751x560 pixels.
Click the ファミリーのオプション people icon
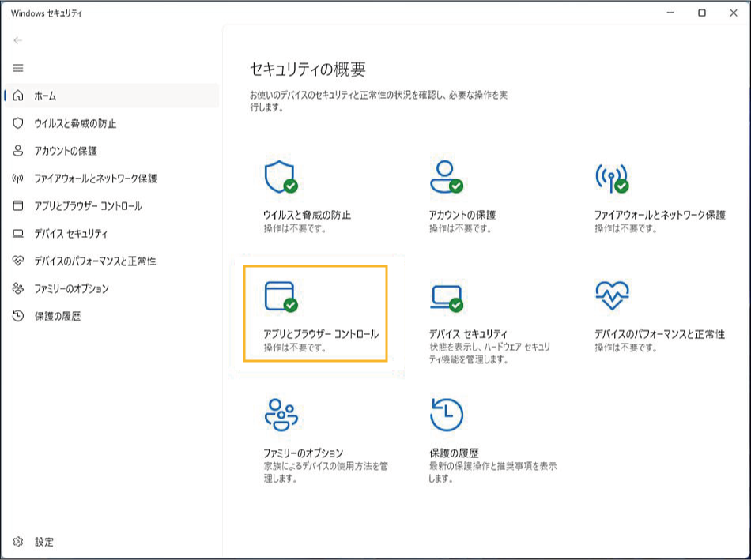280,415
